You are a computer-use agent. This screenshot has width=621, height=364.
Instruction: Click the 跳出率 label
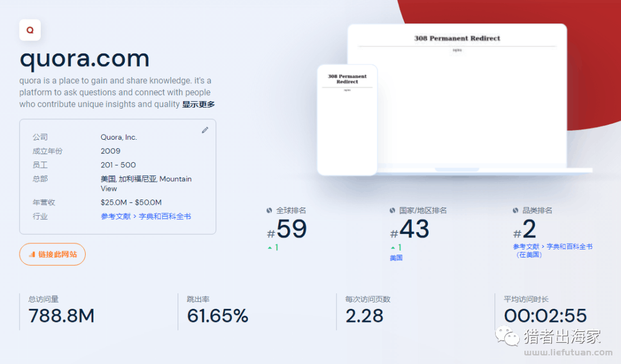pyautogui.click(x=198, y=299)
